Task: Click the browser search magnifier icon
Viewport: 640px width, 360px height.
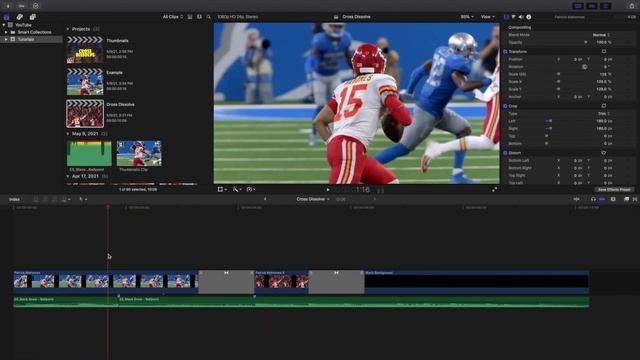Action: point(209,17)
